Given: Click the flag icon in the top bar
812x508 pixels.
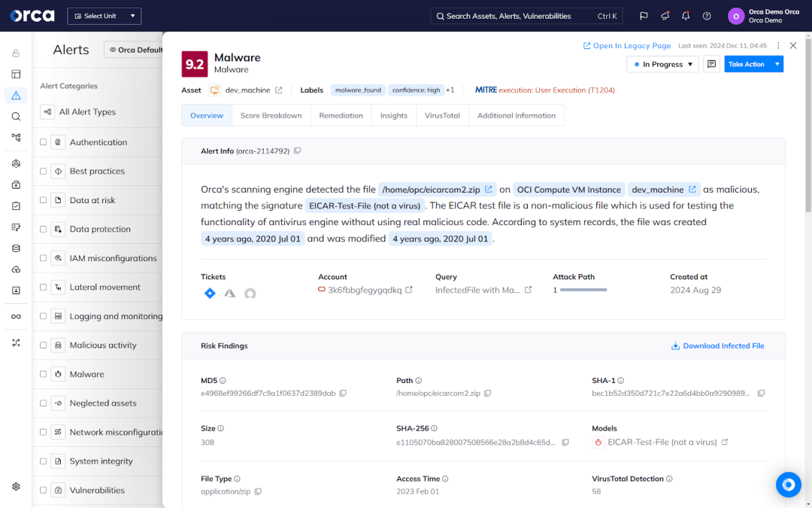Looking at the screenshot, I should point(644,16).
